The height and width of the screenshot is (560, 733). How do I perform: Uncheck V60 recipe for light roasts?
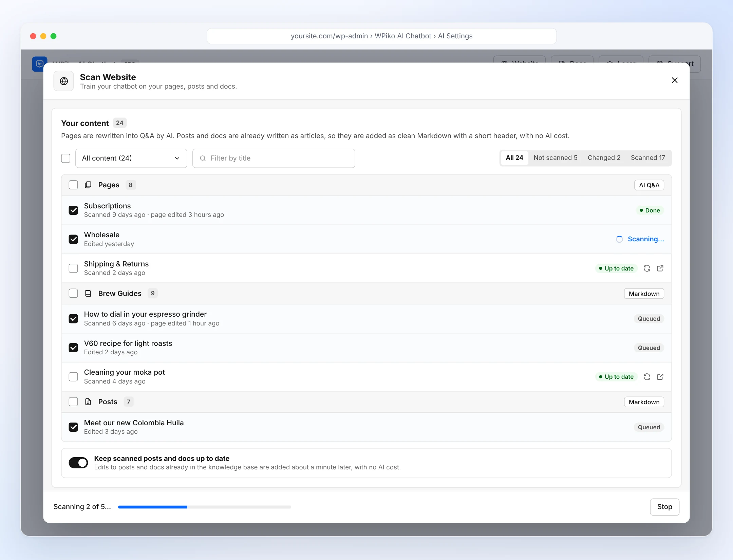(73, 348)
